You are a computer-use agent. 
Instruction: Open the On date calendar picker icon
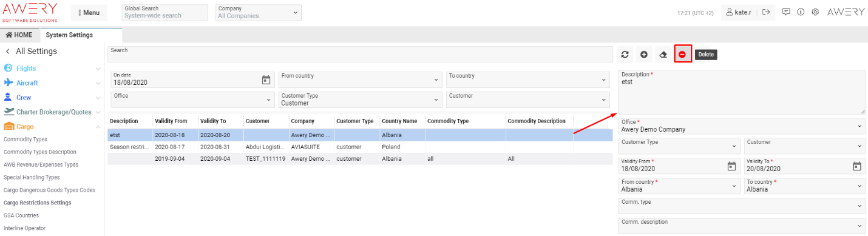click(x=266, y=79)
